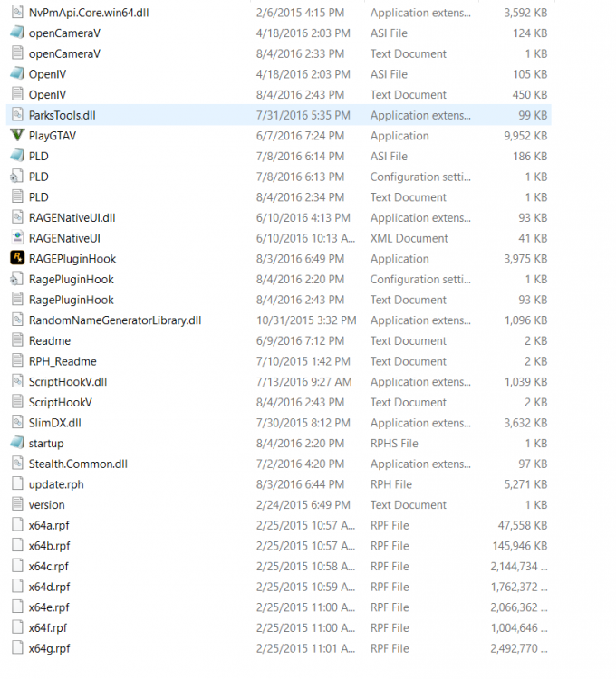Click the icon of PLD Text Document

(x=17, y=196)
